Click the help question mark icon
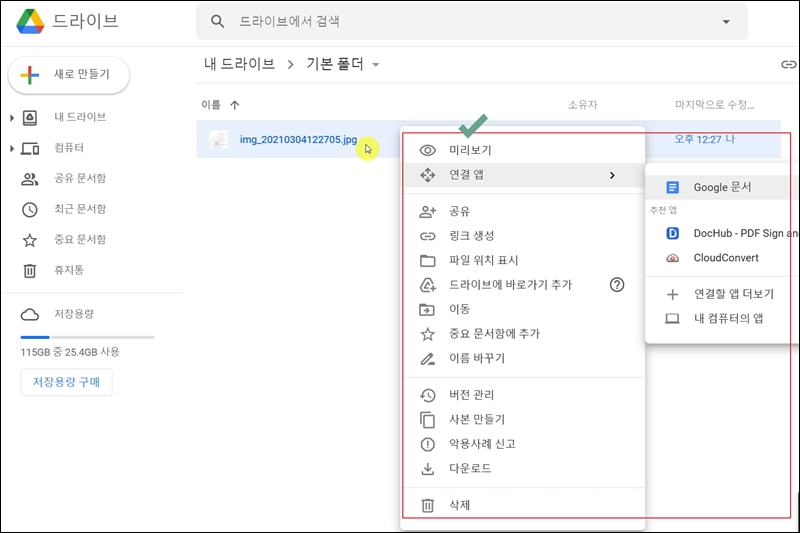The height and width of the screenshot is (533, 800). click(x=617, y=285)
